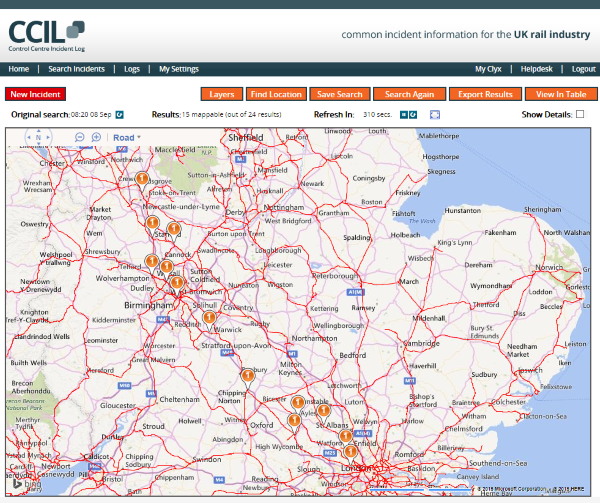This screenshot has width=600, height=503.
Task: Select the incident pin near Warwick
Action: click(x=209, y=317)
